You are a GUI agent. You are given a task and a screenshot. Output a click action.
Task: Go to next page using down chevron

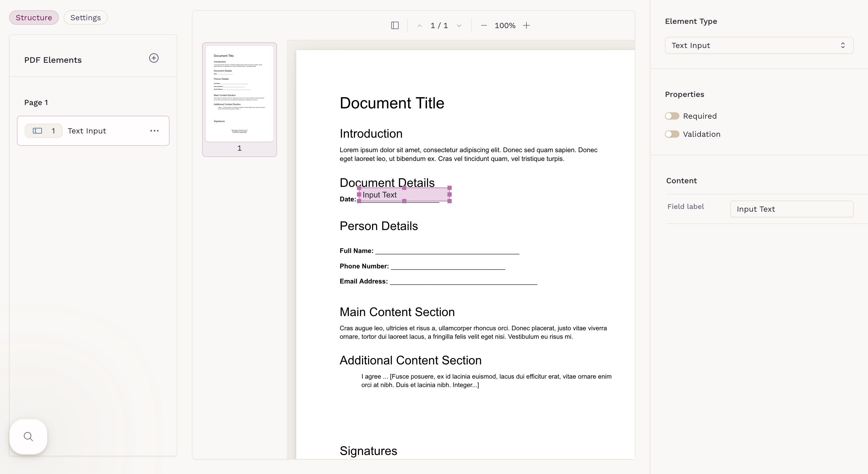click(459, 26)
